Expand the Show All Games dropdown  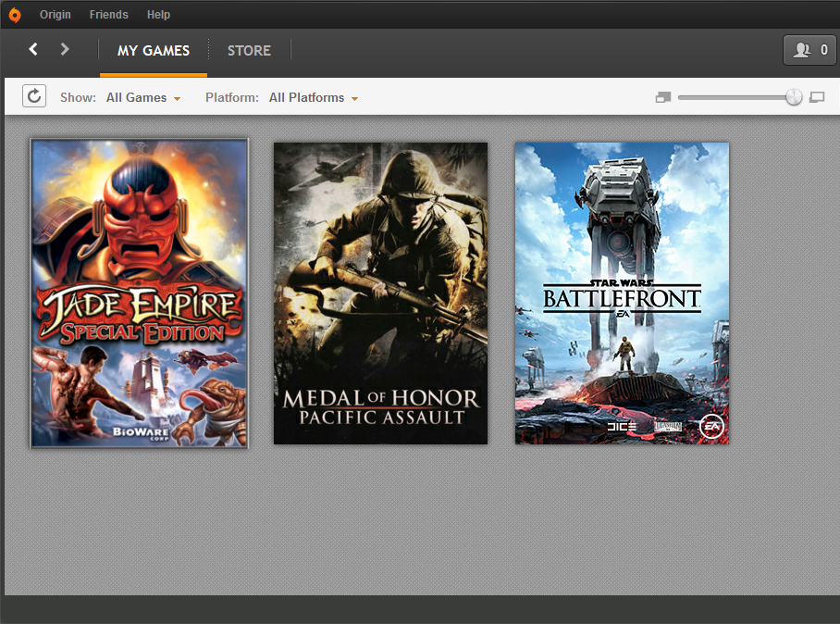click(143, 97)
